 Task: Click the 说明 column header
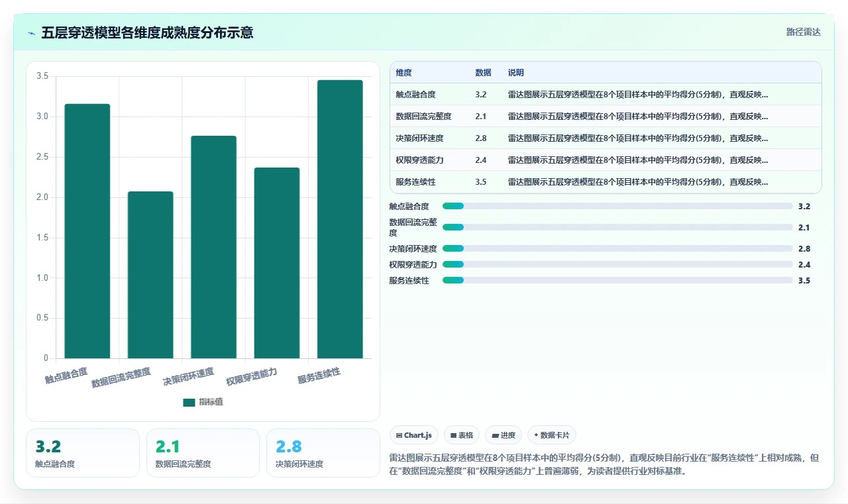tap(516, 73)
